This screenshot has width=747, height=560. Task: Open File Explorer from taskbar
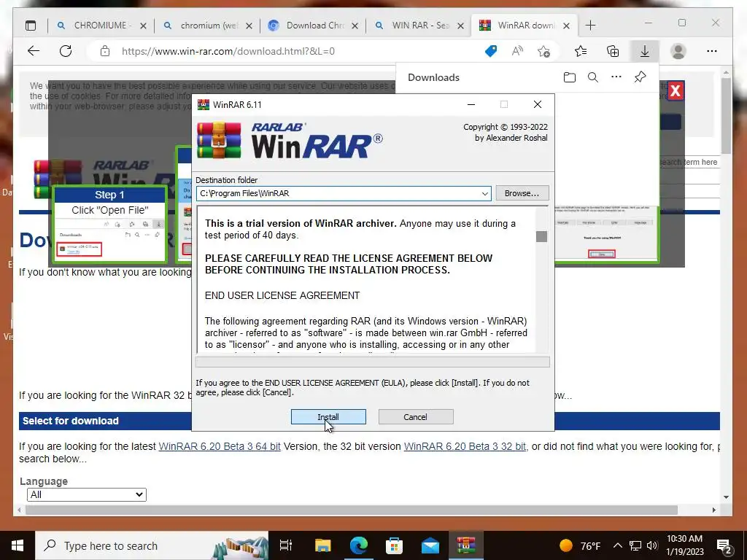(322, 545)
